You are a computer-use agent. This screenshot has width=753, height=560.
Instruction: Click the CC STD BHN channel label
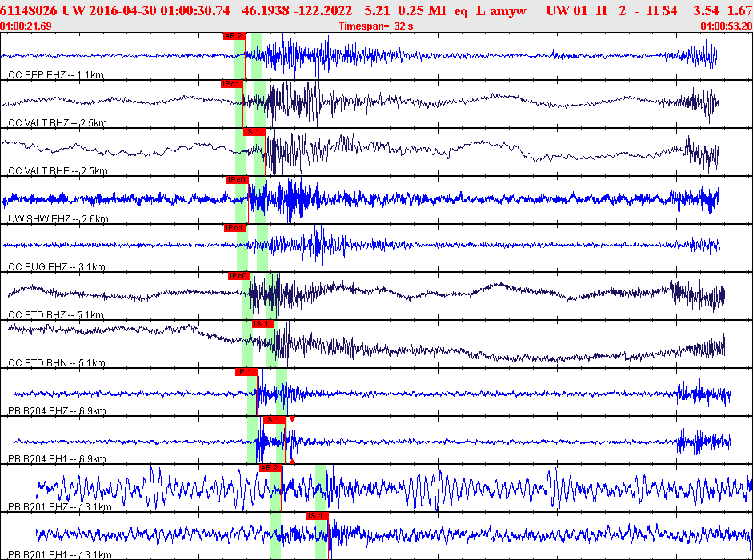(x=57, y=363)
